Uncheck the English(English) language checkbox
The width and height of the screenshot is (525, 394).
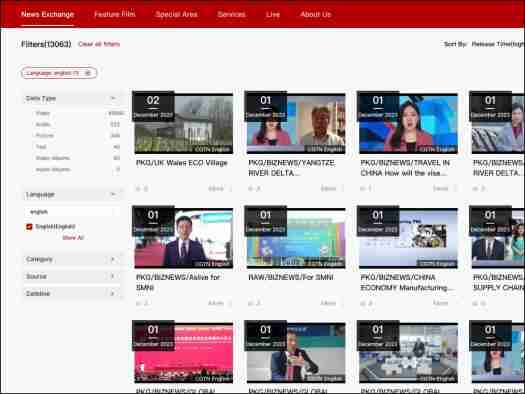(x=29, y=227)
